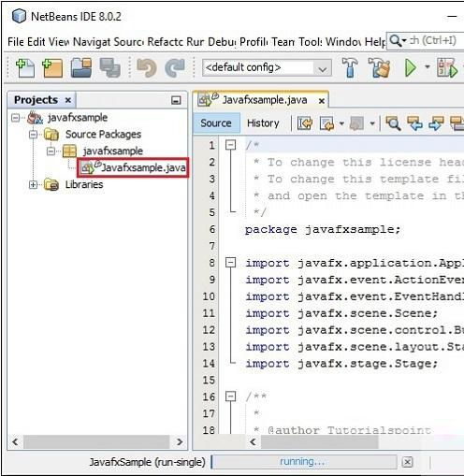Click the Quick Search magnifier icon

pos(396,40)
